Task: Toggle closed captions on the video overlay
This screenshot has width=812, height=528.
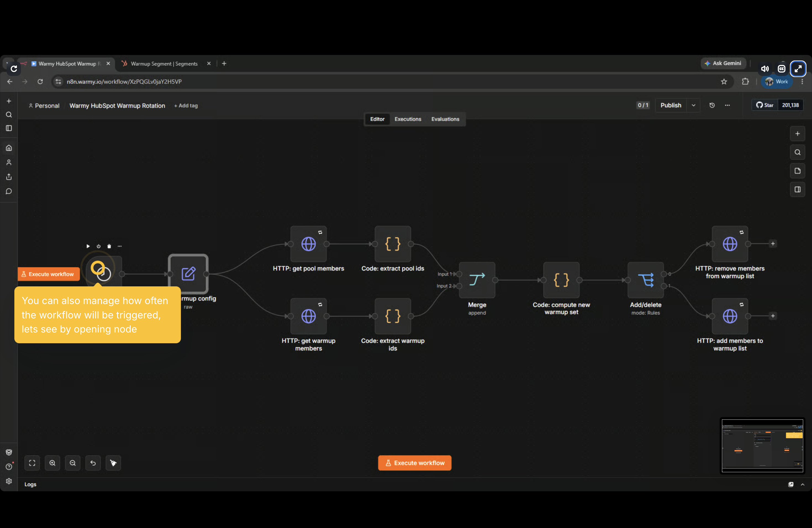Action: pyautogui.click(x=781, y=69)
